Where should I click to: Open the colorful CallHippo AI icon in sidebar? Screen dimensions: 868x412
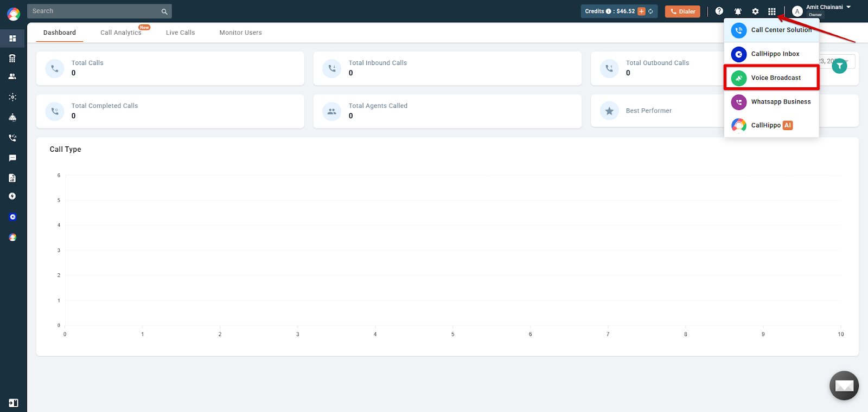point(12,237)
